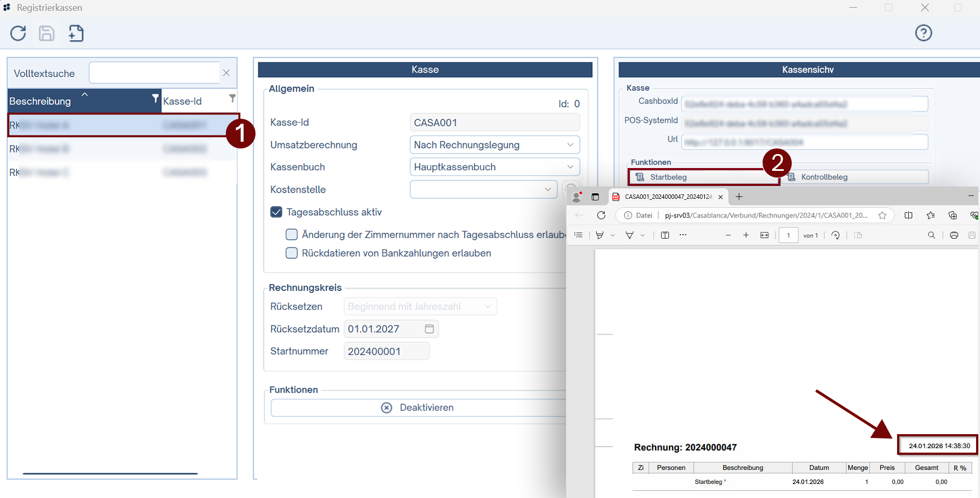The height and width of the screenshot is (498, 980).
Task: Open the Kassenbuch dropdown
Action: (494, 167)
